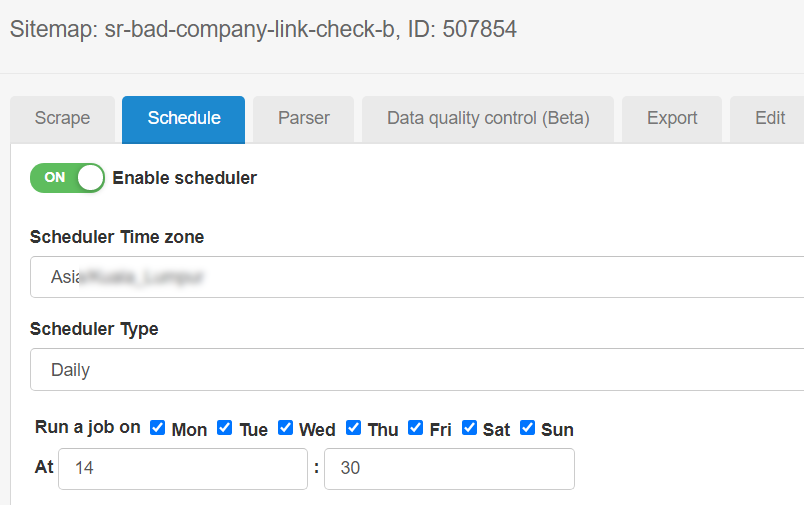Click the Enable scheduler label text

click(x=185, y=178)
